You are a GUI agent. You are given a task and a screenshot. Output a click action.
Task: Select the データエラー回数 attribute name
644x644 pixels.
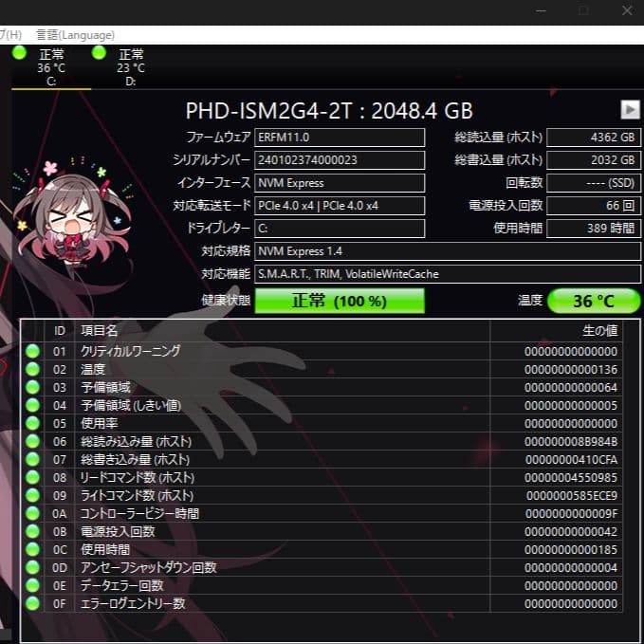(x=122, y=586)
